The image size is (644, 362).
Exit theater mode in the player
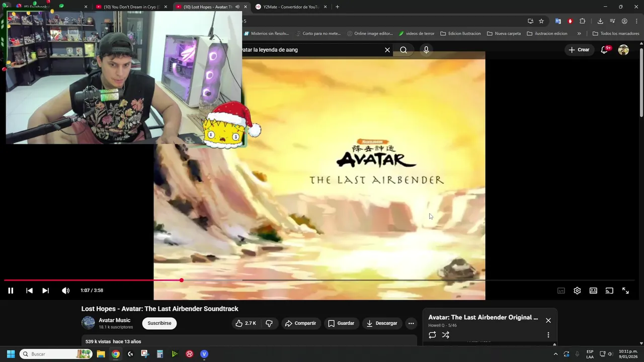pos(593,291)
